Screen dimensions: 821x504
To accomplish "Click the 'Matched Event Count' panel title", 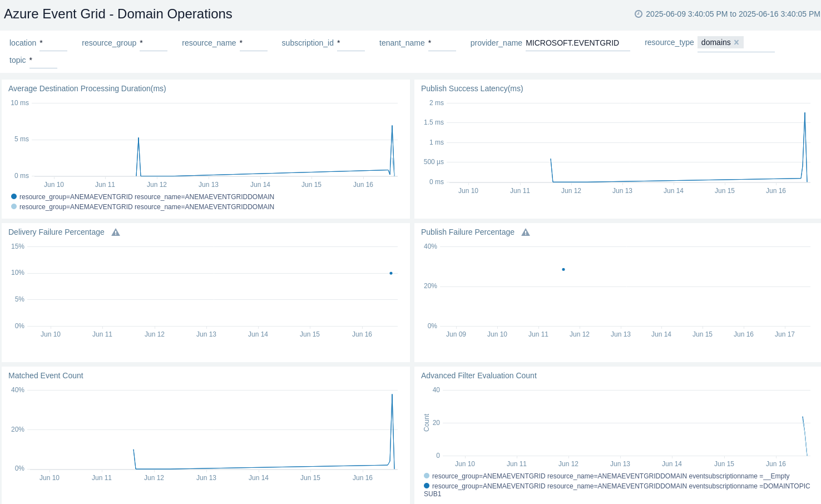I will (x=46, y=375).
